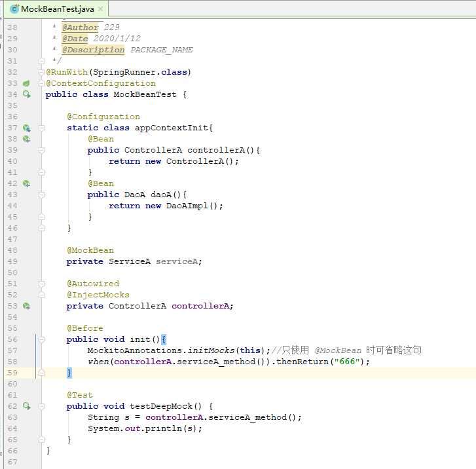
Task: Place the caret after the highlighted closing brace on line 59
Action: 72,373
